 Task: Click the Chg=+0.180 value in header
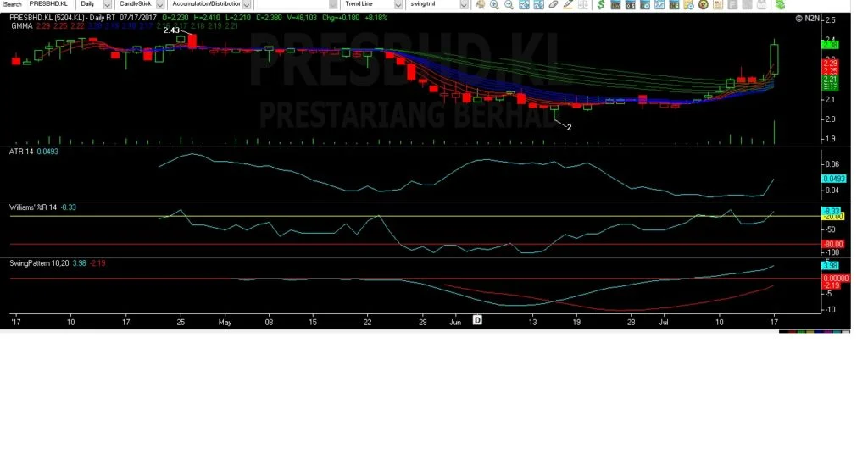341,18
